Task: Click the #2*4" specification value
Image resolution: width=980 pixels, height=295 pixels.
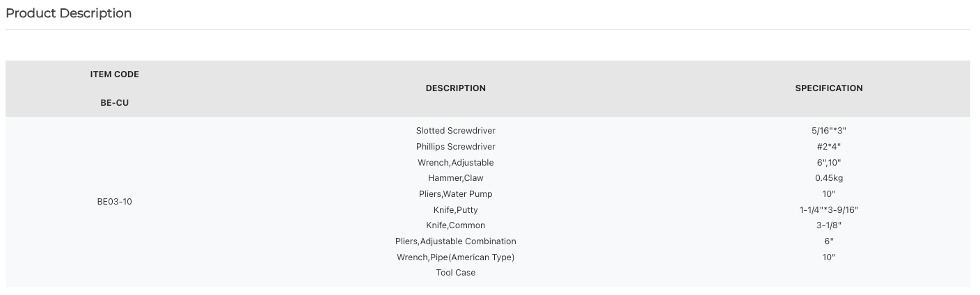Action: click(x=829, y=147)
